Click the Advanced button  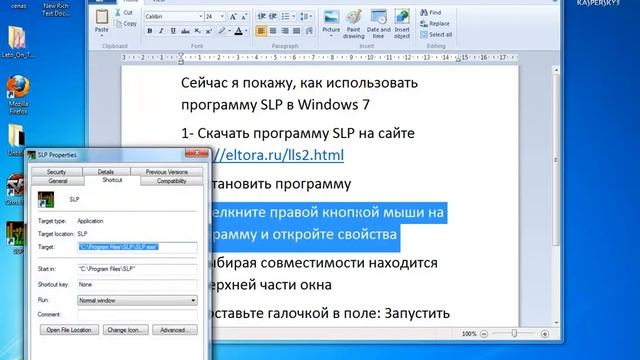(175, 330)
